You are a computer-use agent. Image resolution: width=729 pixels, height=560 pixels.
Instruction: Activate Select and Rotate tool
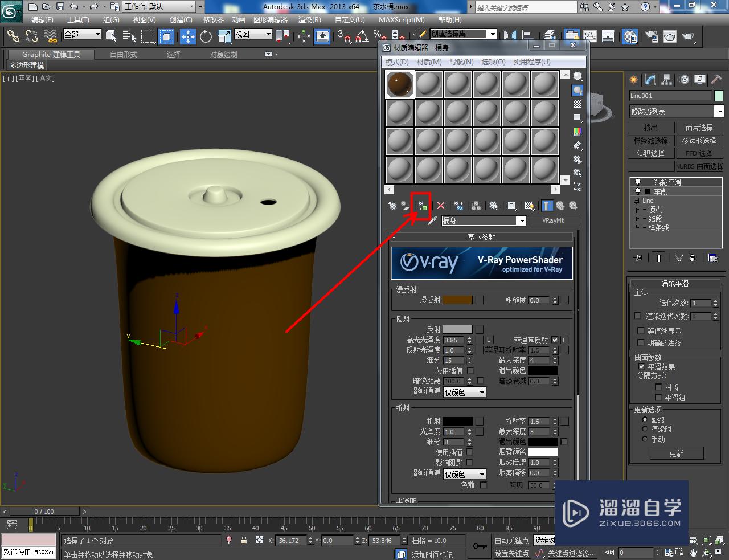pyautogui.click(x=206, y=36)
